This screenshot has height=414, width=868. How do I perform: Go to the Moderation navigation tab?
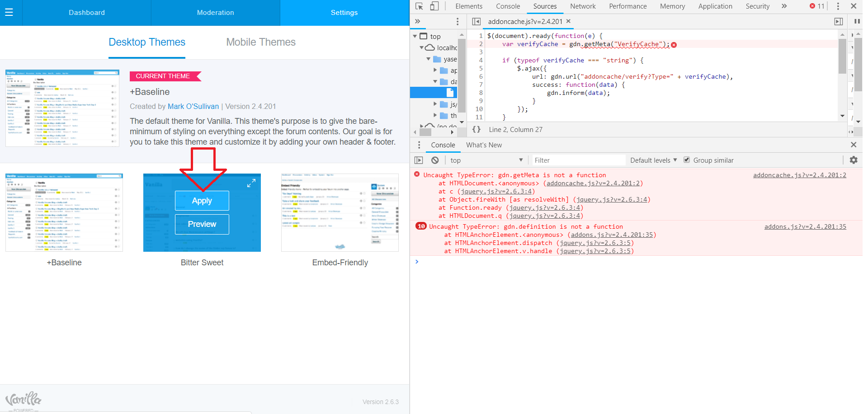(x=216, y=13)
